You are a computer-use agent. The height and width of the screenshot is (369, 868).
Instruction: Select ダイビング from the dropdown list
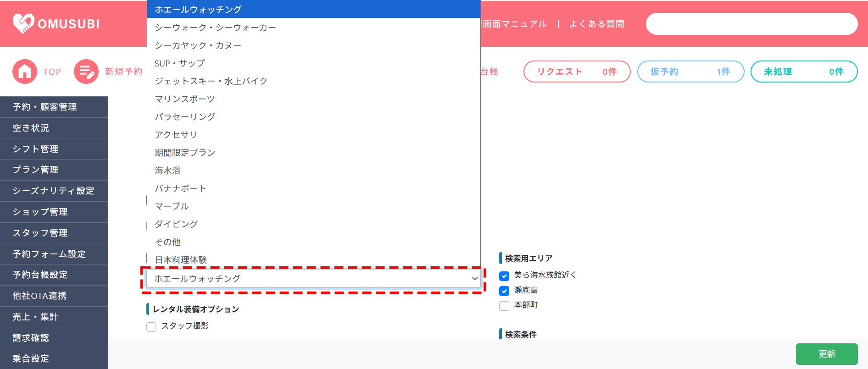176,224
